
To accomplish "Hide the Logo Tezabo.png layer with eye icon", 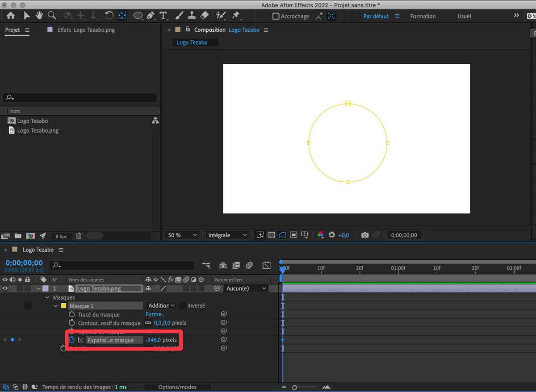I will tap(5, 289).
